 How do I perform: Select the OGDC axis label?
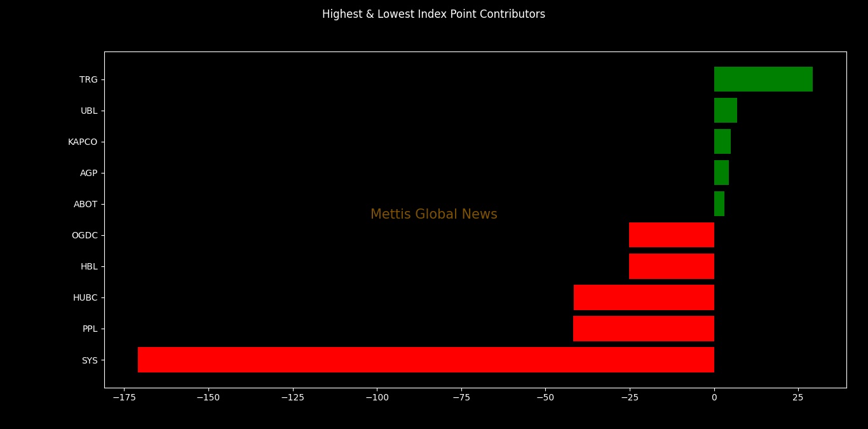[85, 235]
